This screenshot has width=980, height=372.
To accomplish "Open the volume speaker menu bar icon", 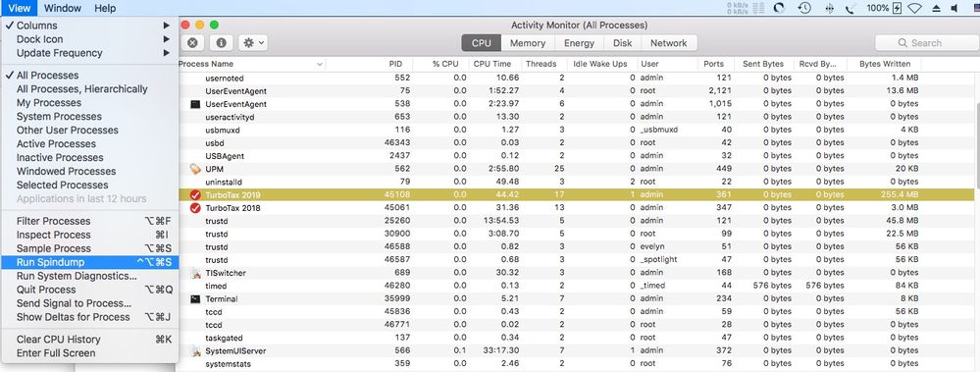I will coord(955,8).
